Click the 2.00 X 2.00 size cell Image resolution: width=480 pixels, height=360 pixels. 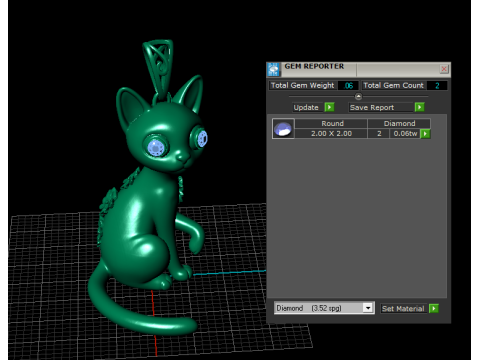pos(331,133)
